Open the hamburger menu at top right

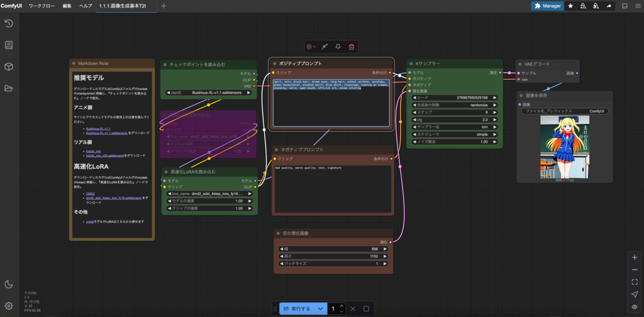coord(636,6)
